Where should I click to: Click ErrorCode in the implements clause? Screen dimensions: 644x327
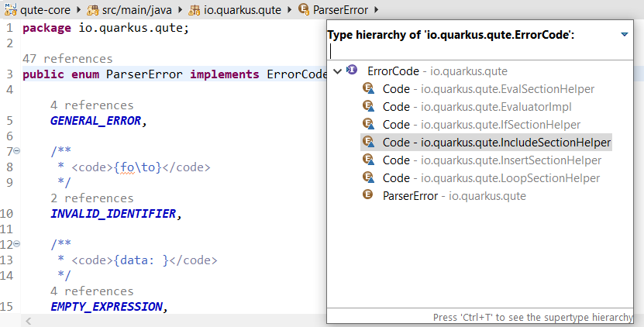pos(297,74)
